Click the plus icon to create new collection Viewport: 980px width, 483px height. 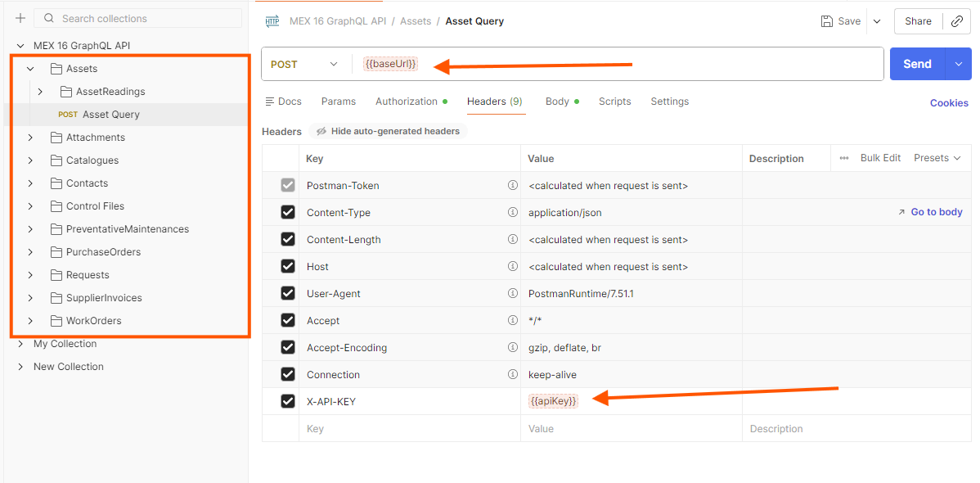20,18
